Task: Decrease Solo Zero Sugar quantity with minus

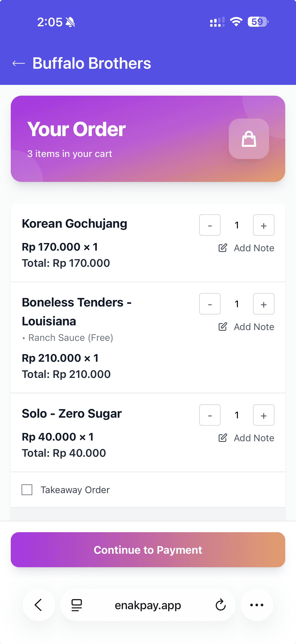Action: click(210, 415)
